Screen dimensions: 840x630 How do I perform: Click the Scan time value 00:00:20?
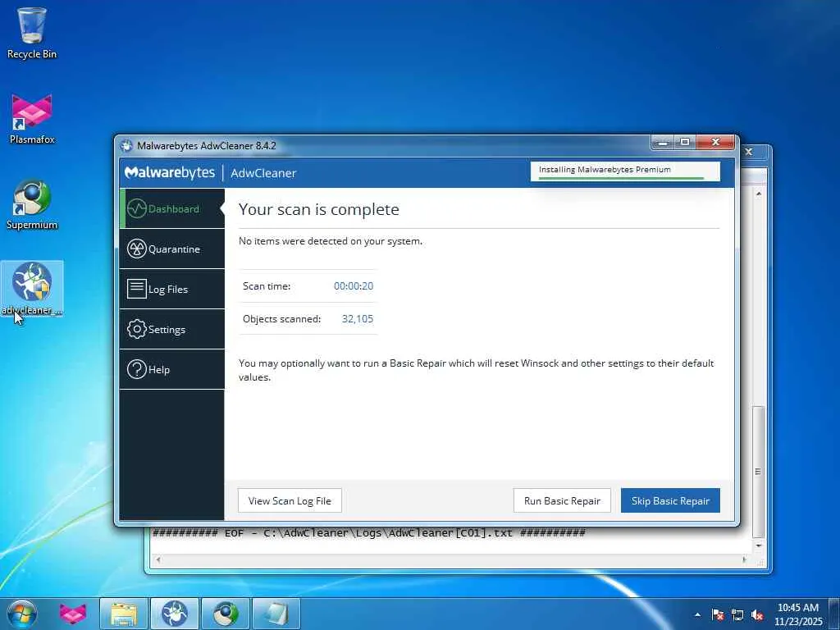354,286
